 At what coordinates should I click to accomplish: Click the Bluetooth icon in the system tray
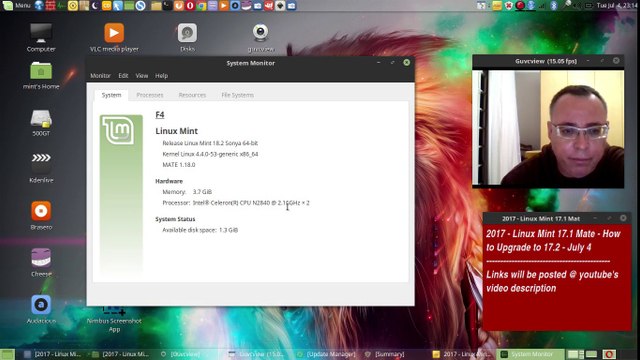click(554, 5)
